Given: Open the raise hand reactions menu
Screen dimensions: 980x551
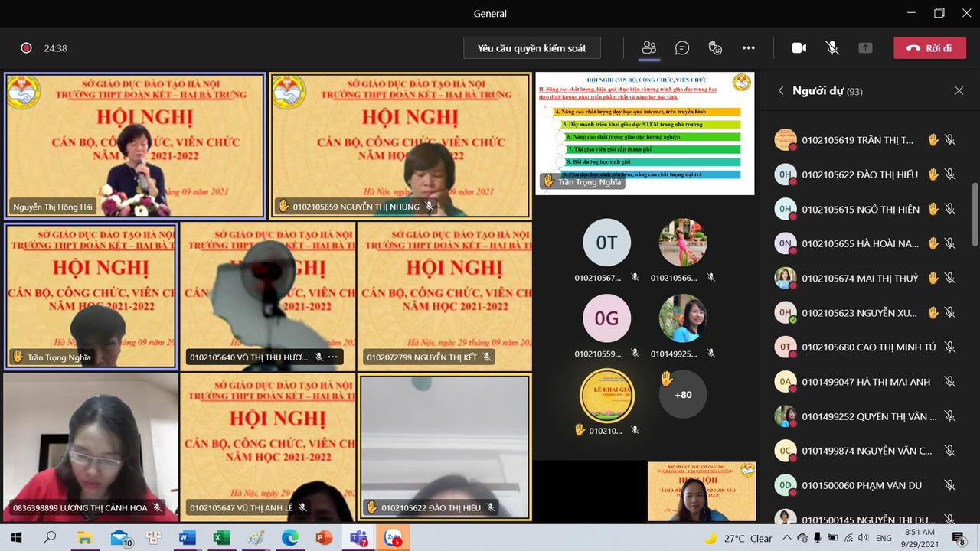Looking at the screenshot, I should click(715, 48).
